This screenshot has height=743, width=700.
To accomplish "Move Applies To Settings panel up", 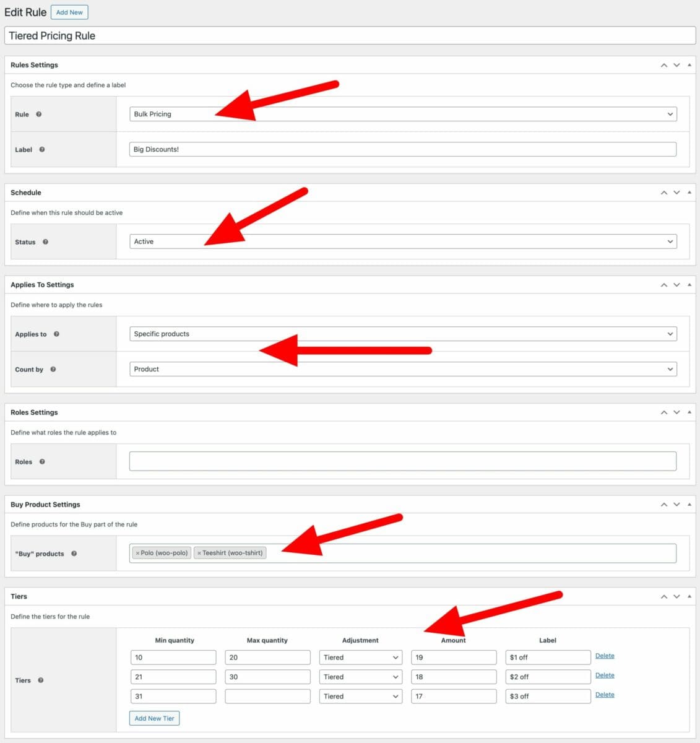I will [x=664, y=285].
